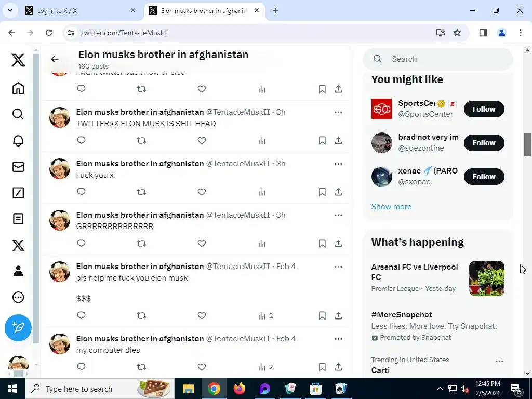Open Lists icon in sidebar
Screen dimensions: 532x399
pos(18,219)
